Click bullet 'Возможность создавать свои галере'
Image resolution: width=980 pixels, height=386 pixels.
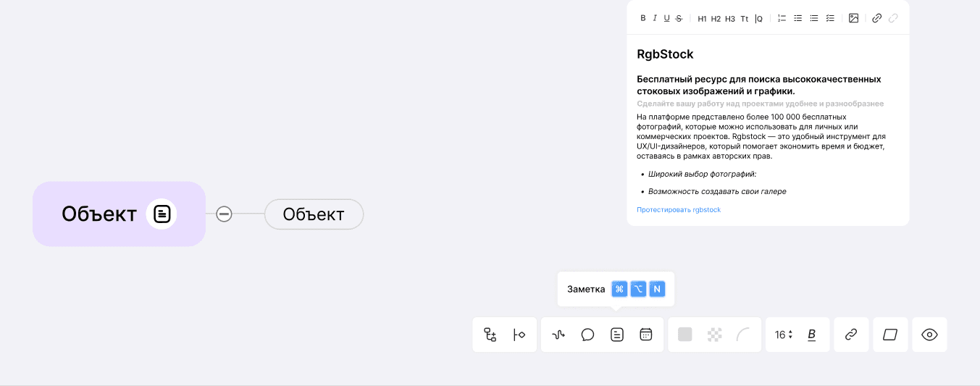(x=717, y=192)
